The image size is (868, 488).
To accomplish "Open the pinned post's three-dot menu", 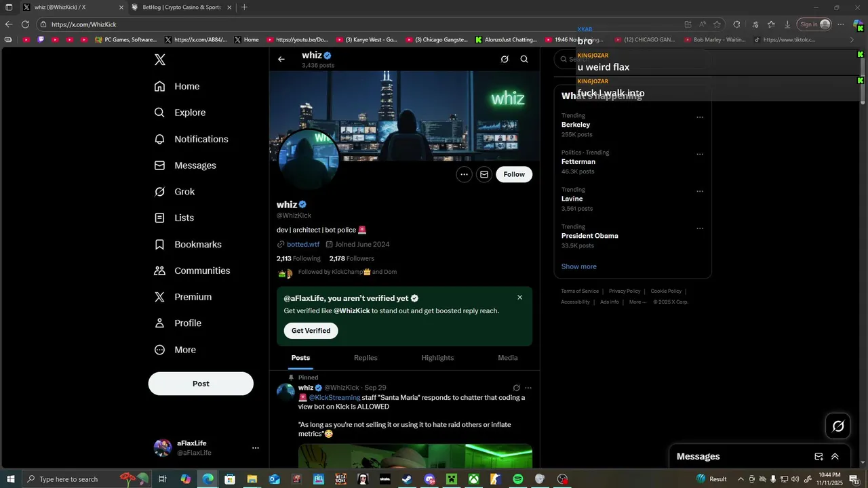I will click(528, 388).
